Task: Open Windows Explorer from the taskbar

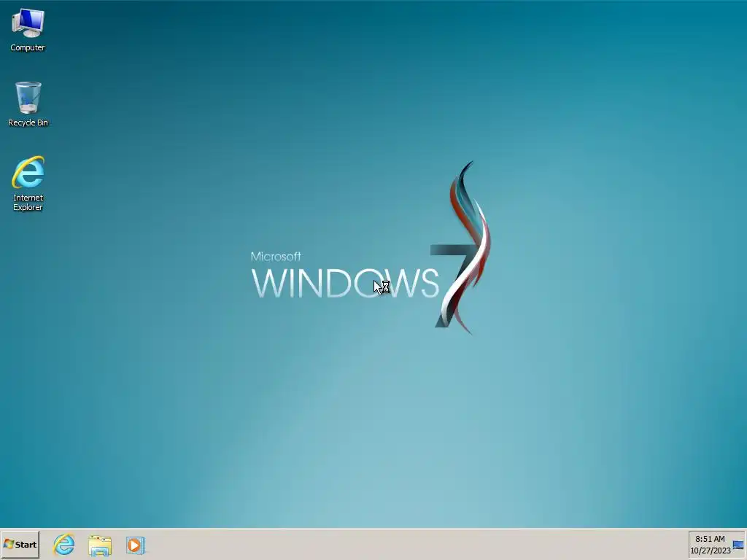Action: (x=99, y=545)
